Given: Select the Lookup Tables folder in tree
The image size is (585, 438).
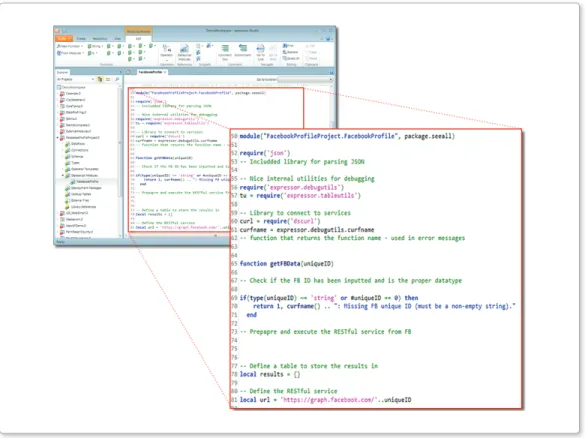Looking at the screenshot, I should coord(78,194).
